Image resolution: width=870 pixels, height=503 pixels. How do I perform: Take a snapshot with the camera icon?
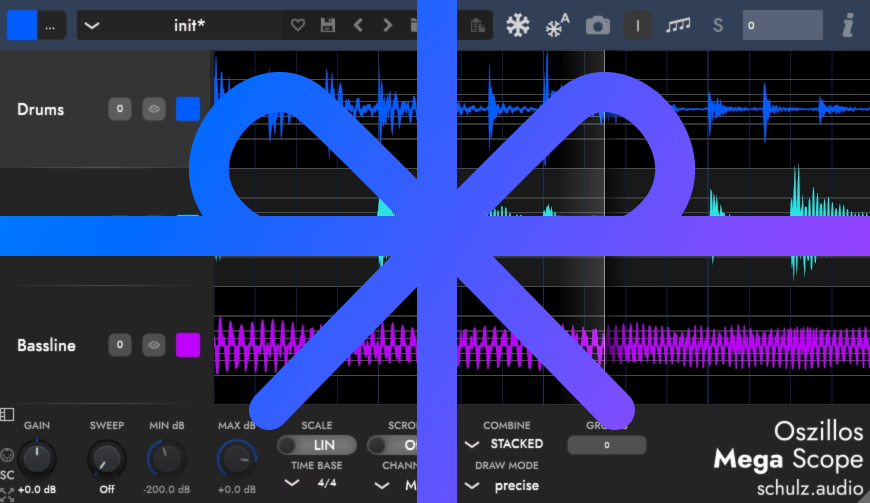(x=598, y=25)
